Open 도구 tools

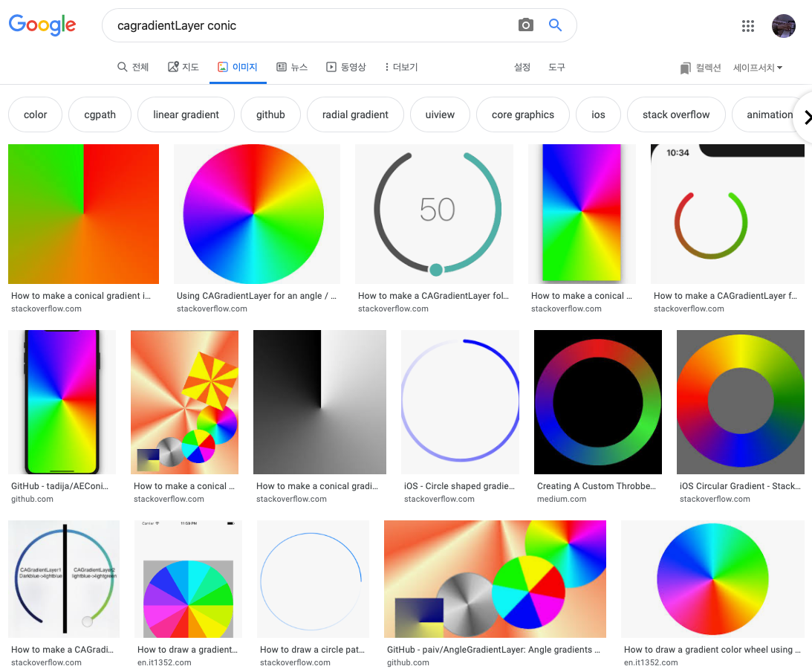coord(556,67)
